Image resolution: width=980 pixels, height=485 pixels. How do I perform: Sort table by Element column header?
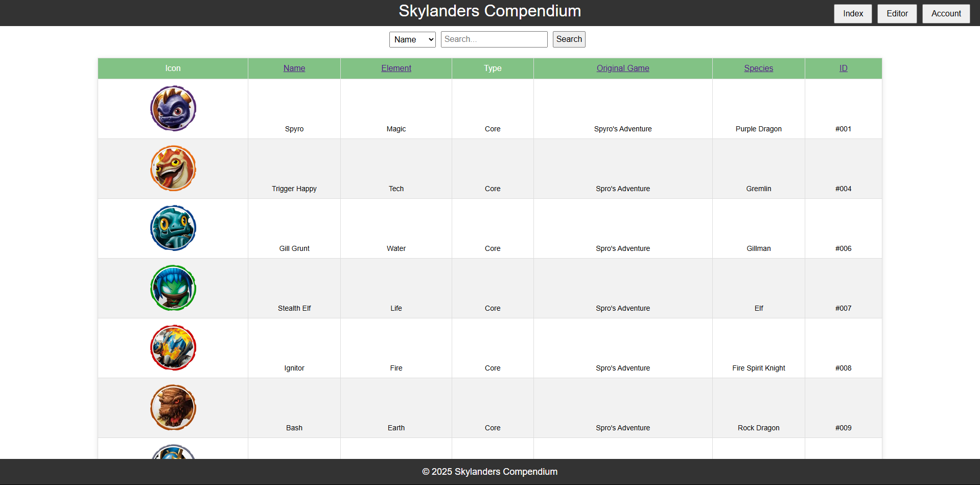396,68
